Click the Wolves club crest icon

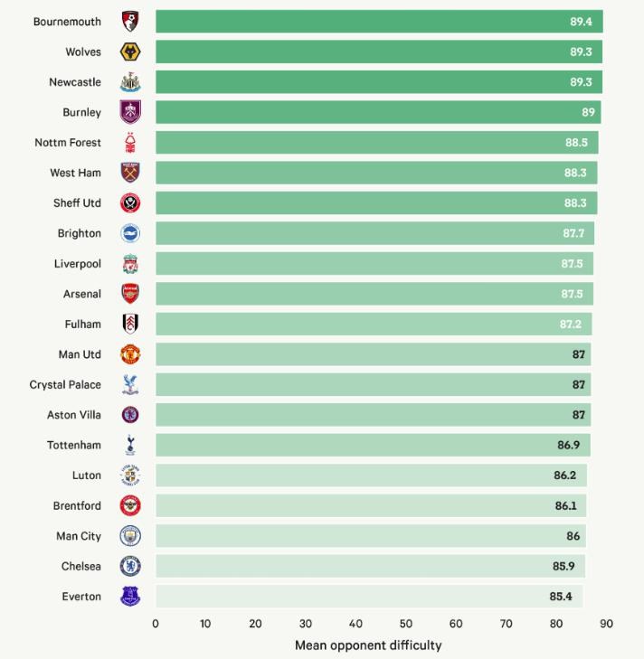(130, 52)
